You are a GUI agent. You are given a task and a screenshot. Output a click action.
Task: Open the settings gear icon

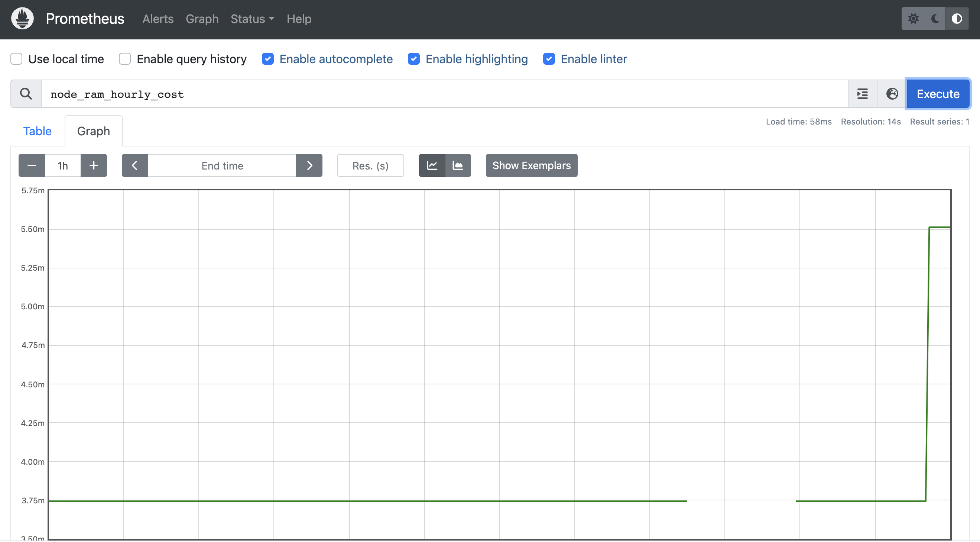pyautogui.click(x=914, y=18)
